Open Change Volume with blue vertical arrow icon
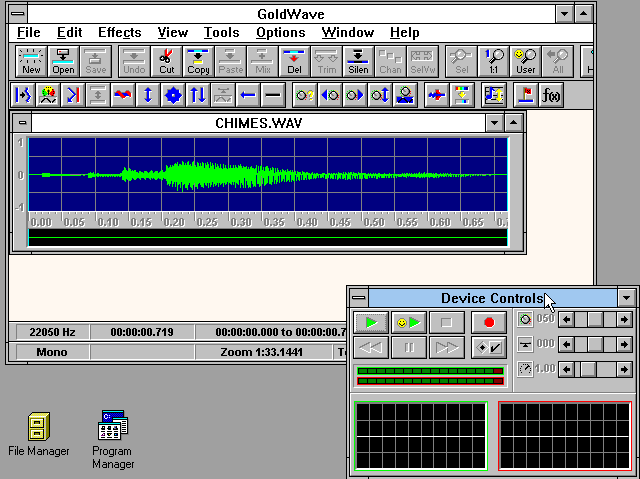 (x=148, y=95)
